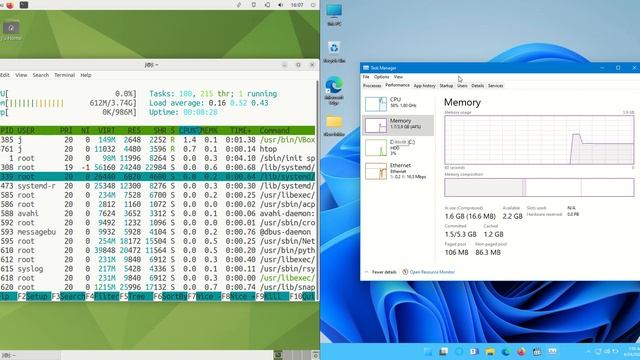Screen dimensions: 640x360
Task: Open the Help menu in the terminal
Action: pos(86,75)
